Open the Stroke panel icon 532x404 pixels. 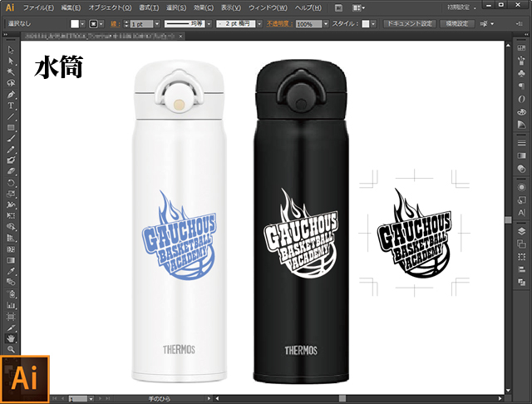click(521, 143)
